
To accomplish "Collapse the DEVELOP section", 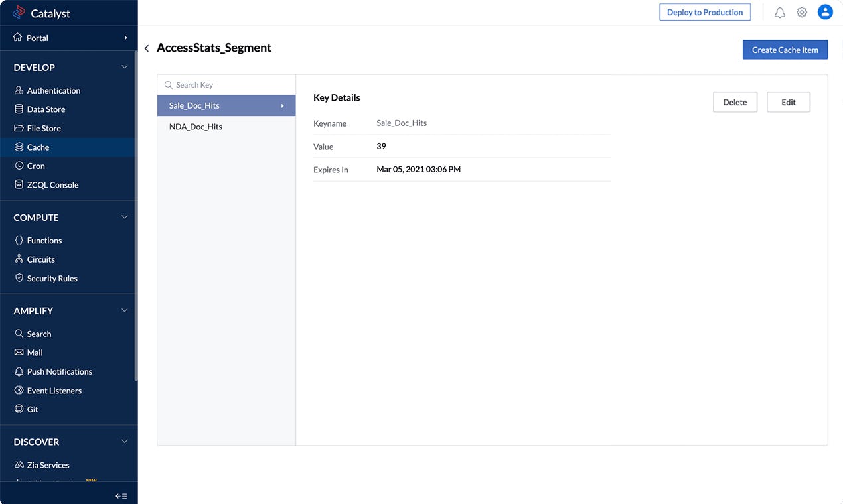I will pos(124,66).
